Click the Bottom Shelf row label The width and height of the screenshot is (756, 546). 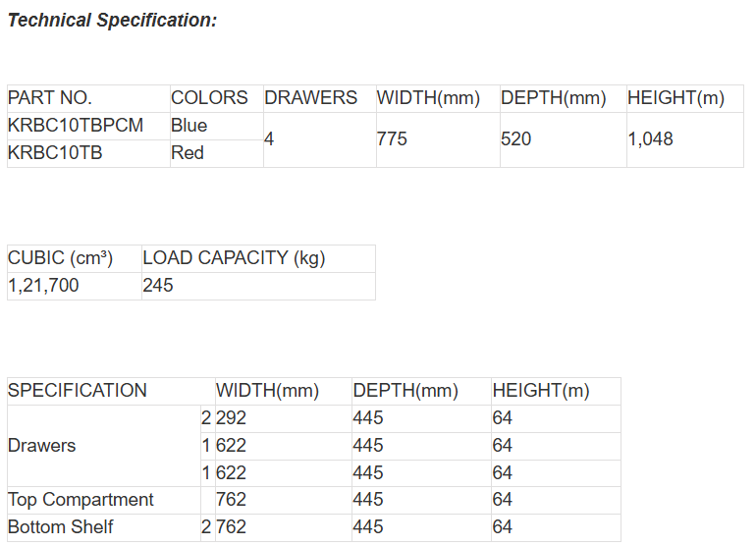click(x=61, y=527)
